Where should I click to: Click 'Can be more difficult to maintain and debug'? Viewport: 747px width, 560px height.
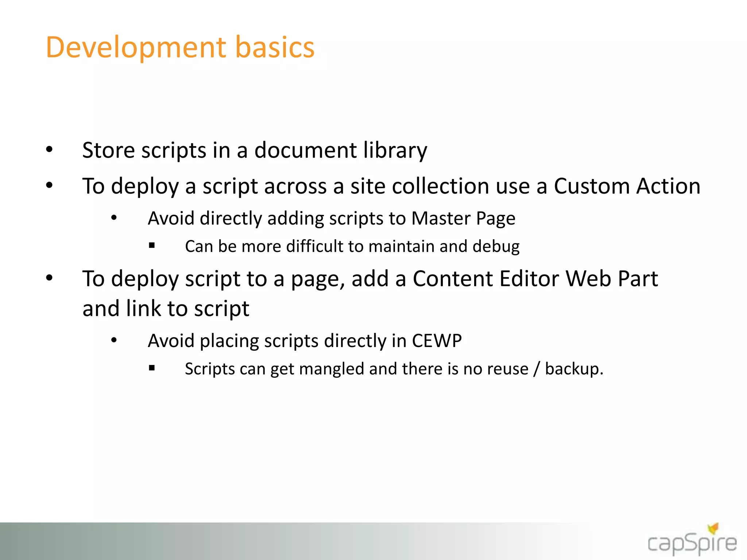pyautogui.click(x=352, y=246)
